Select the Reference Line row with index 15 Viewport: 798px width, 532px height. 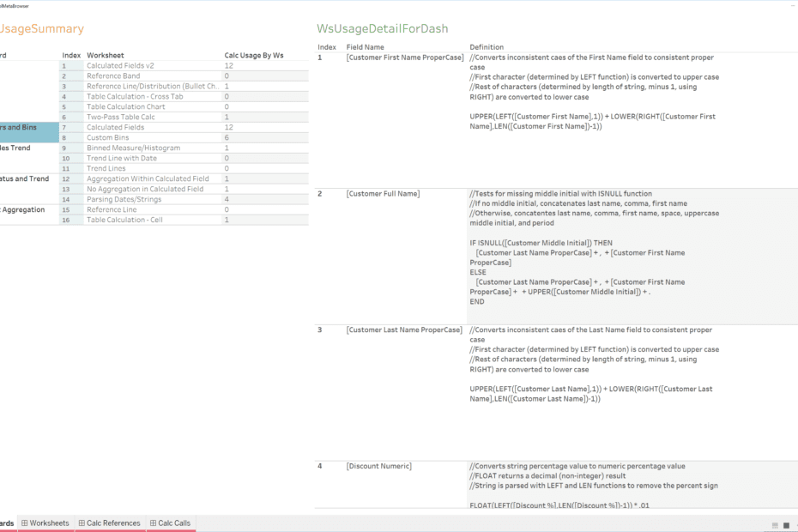[184, 209]
